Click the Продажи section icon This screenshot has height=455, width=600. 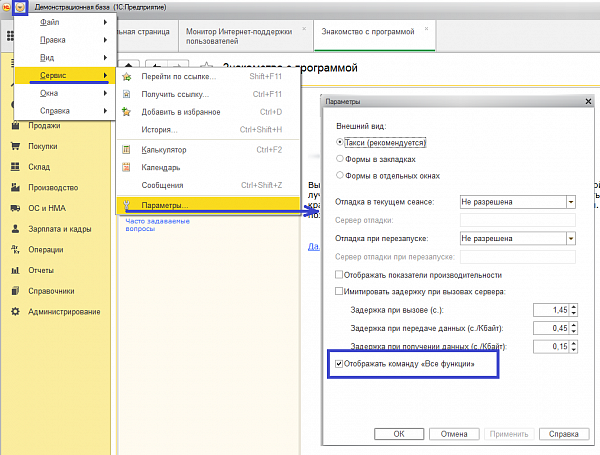coord(15,126)
